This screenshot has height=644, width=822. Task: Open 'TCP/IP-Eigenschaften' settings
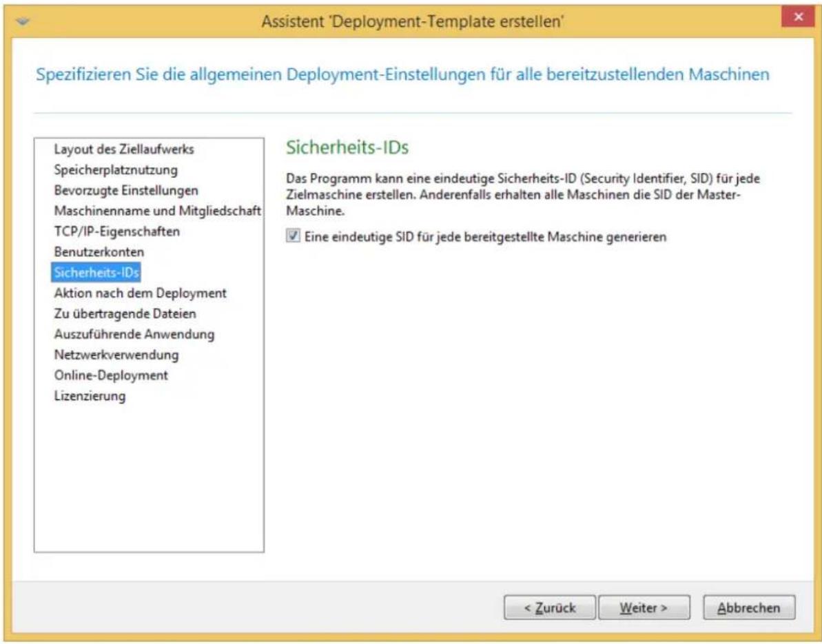tap(117, 231)
